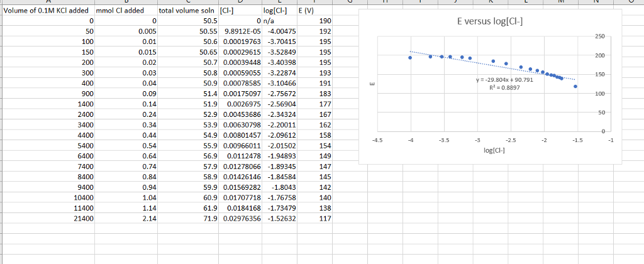
Task: Select the total volume cell 50.55
Action: (x=187, y=31)
